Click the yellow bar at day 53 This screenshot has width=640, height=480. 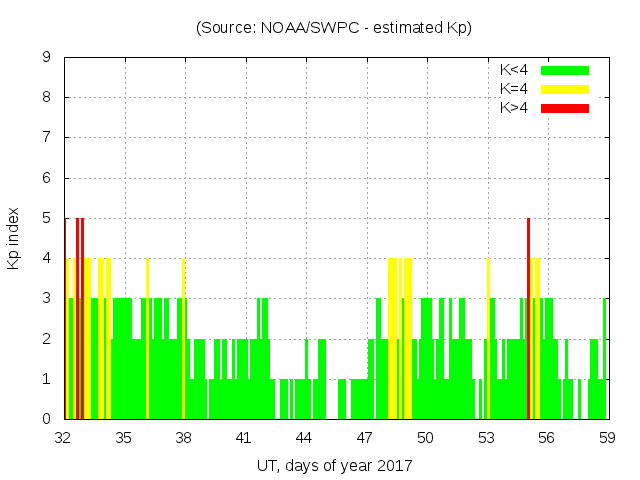click(x=488, y=340)
